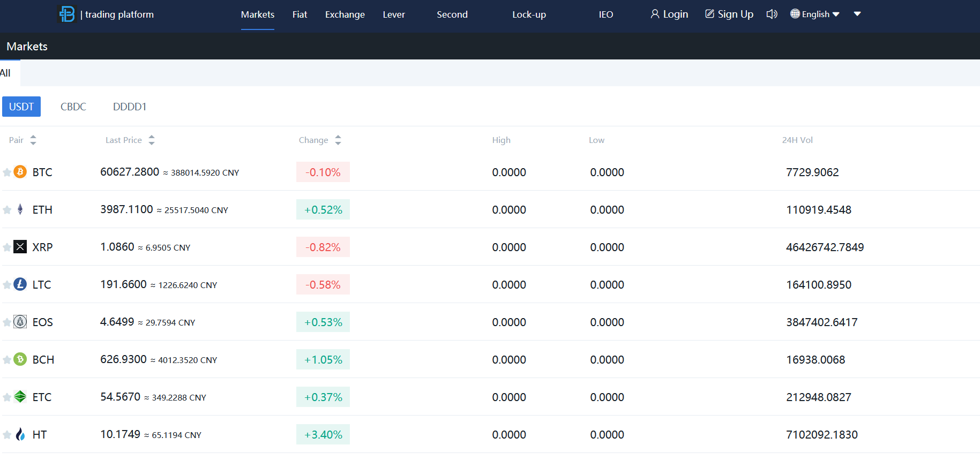Image resolution: width=980 pixels, height=460 pixels.
Task: Click the Litecoin coin icon
Action: tap(20, 284)
